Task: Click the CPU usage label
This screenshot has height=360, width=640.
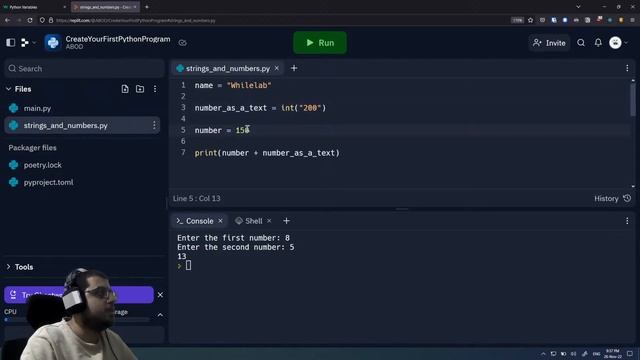Action: point(10,312)
